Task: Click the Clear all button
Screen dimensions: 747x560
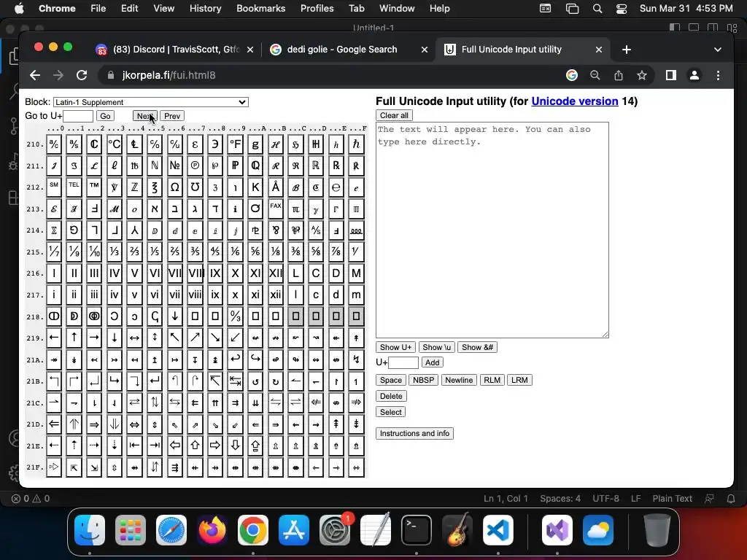Action: tap(394, 115)
